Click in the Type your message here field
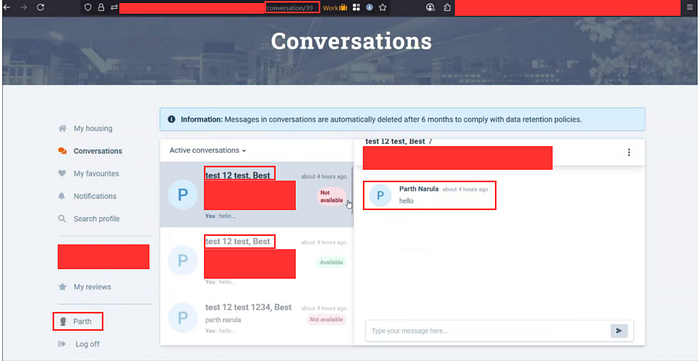 click(488, 331)
